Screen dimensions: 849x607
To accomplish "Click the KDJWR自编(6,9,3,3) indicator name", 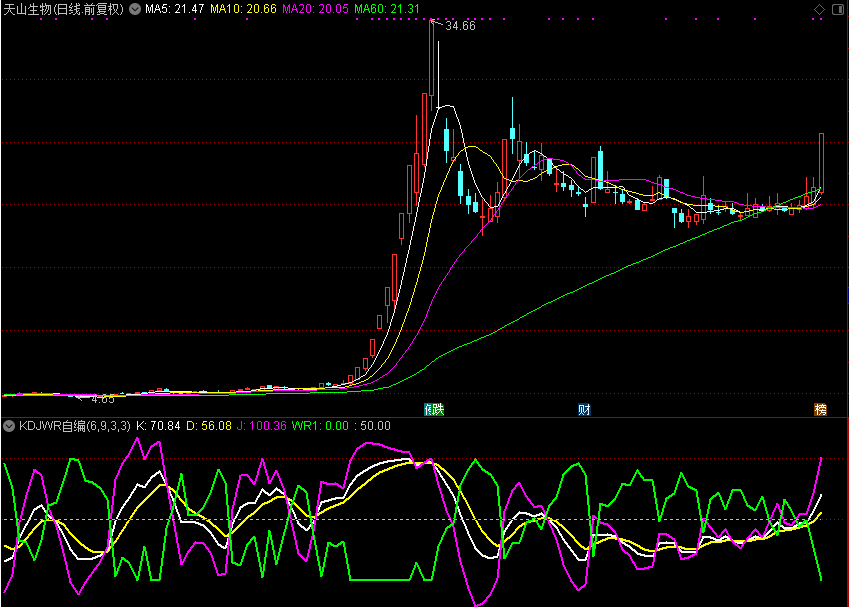I will (75, 426).
